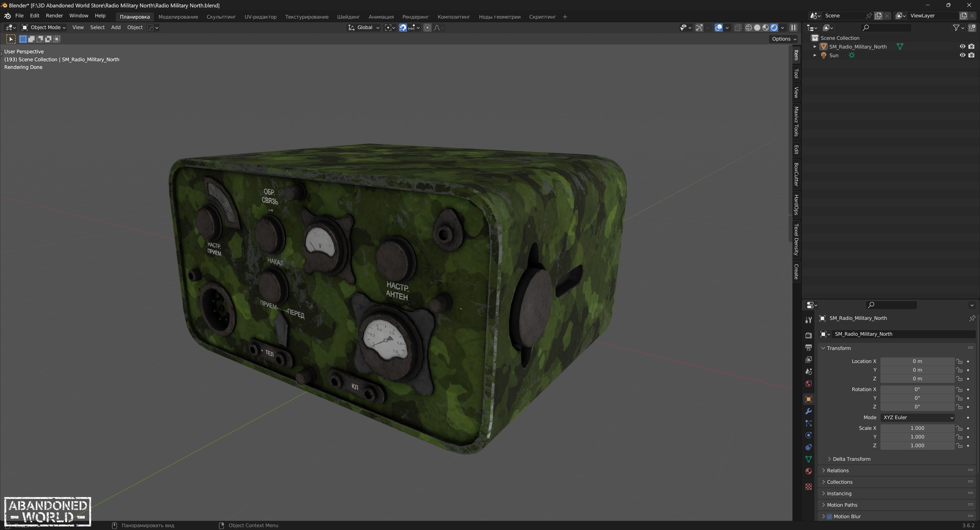
Task: Open the Particles properties tab icon
Action: pyautogui.click(x=808, y=423)
